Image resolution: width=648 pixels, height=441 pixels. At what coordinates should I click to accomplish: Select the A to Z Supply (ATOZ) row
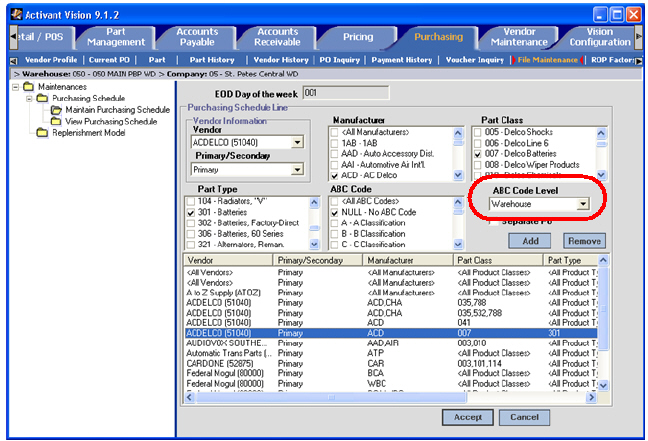pyautogui.click(x=391, y=293)
